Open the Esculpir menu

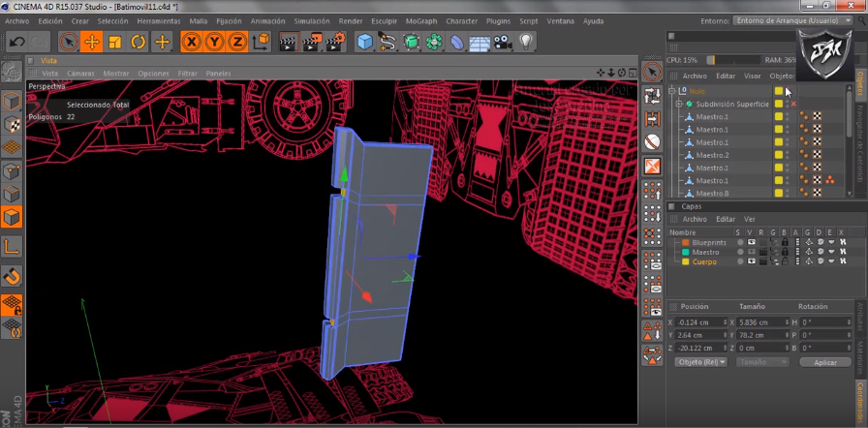384,21
